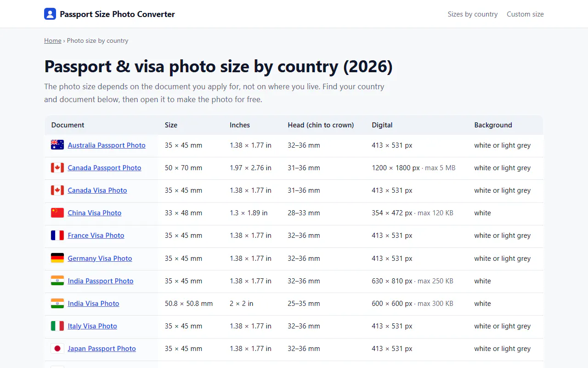Open the Japan Passport Photo link

102,348
